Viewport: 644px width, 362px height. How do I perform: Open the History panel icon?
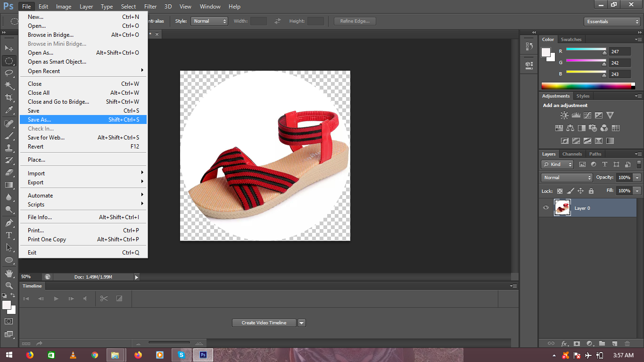529,47
